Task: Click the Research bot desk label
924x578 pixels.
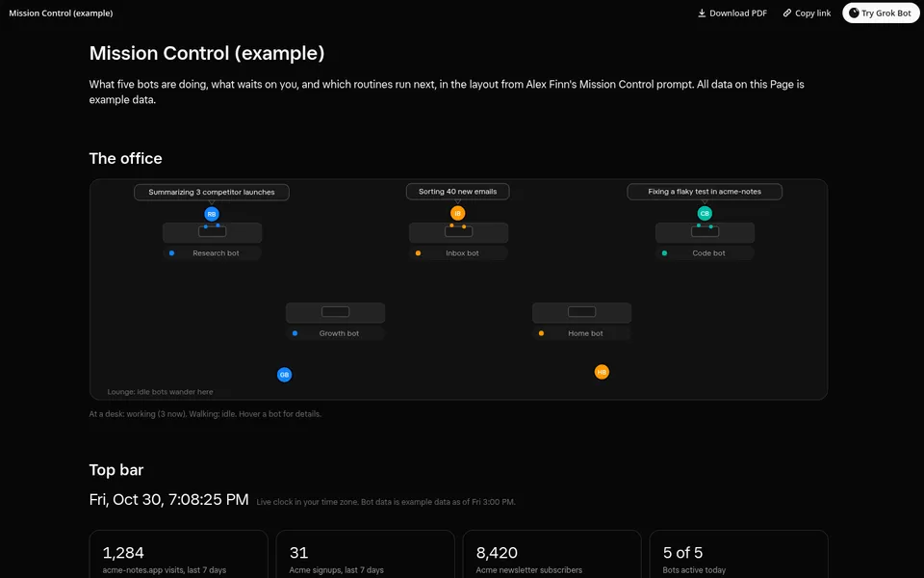Action: [x=212, y=253]
